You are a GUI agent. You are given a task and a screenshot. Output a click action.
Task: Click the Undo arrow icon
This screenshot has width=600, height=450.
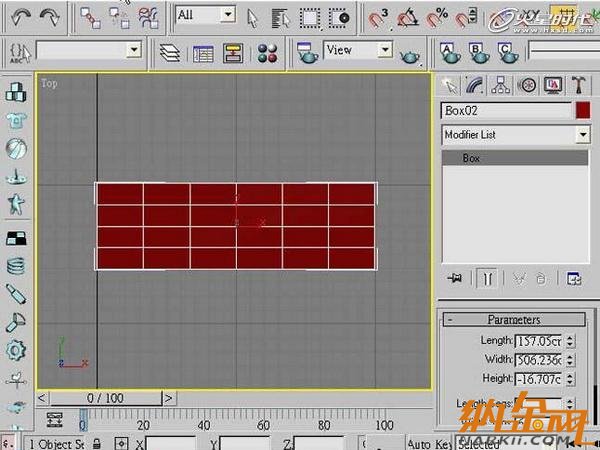20,17
